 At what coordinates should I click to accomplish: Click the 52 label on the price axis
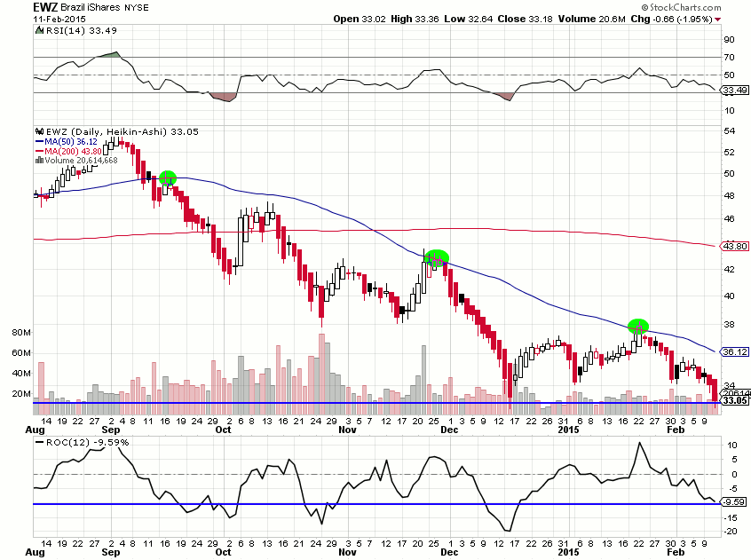(729, 153)
